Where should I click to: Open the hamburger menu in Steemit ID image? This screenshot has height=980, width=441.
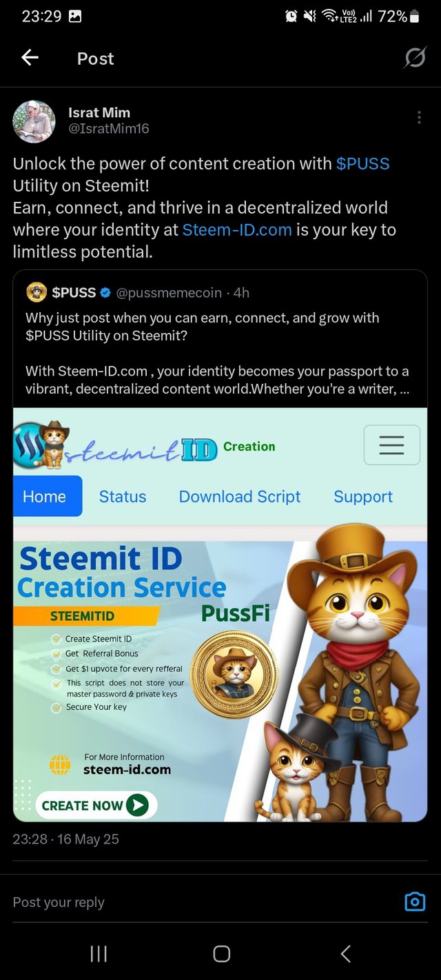pyautogui.click(x=391, y=445)
